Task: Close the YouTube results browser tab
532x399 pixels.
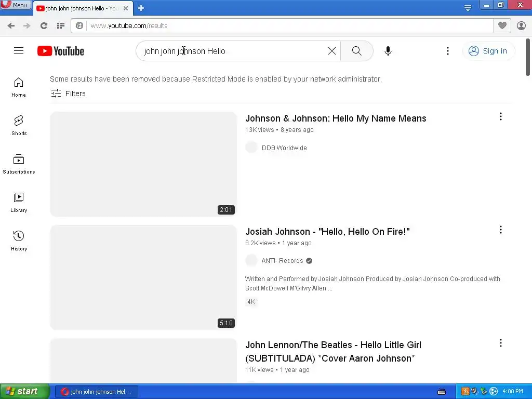Action: pos(126,8)
